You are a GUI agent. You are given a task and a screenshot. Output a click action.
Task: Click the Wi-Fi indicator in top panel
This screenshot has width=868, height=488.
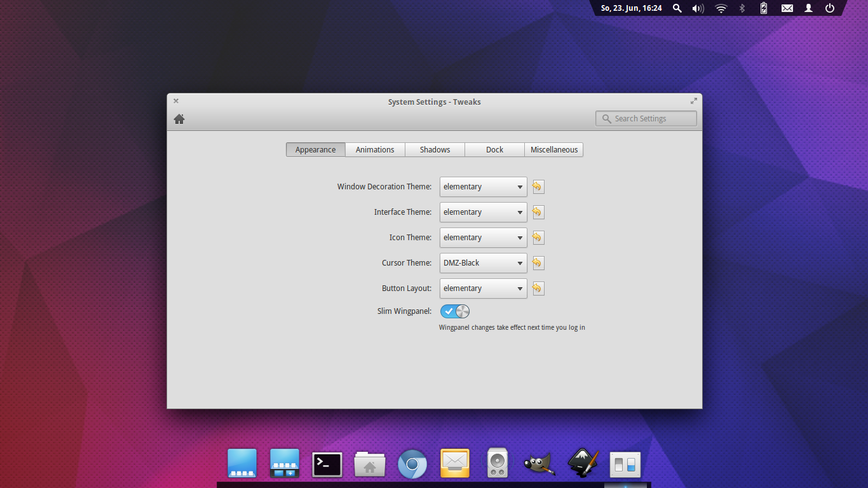click(x=721, y=8)
